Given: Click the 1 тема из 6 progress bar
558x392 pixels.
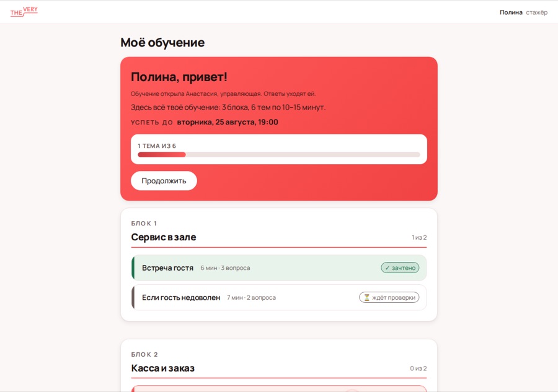Looking at the screenshot, I should (x=278, y=155).
